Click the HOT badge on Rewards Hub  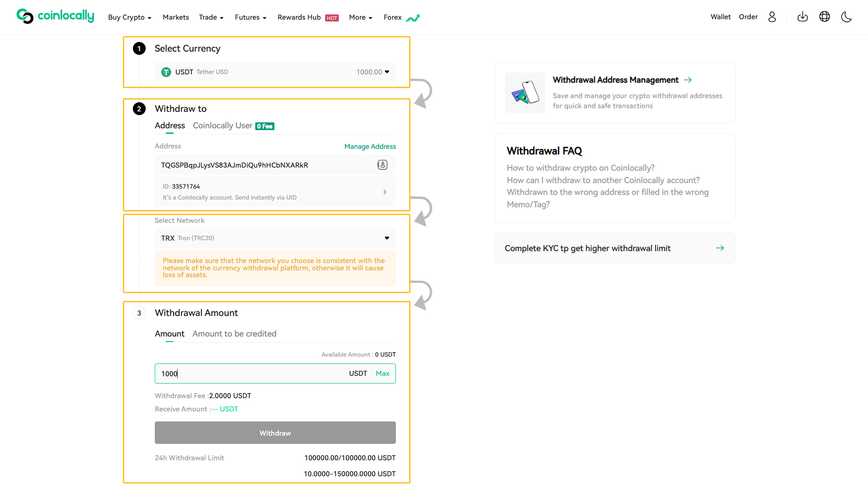332,18
